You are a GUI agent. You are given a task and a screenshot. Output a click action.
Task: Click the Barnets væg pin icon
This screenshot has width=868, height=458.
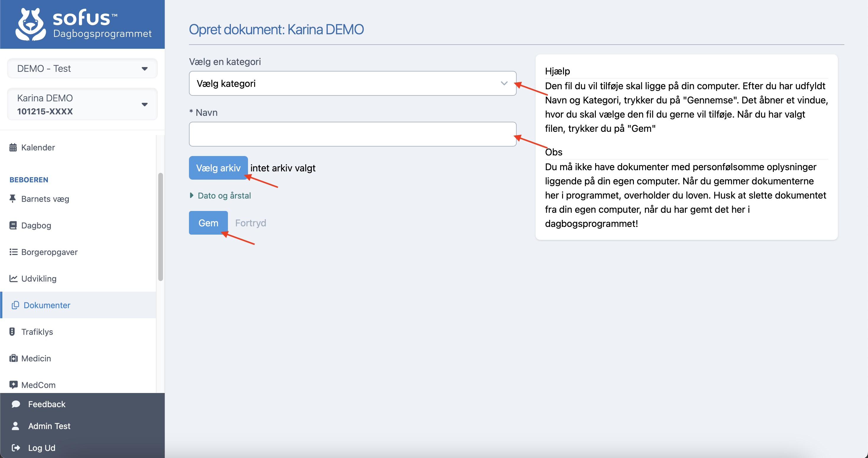(13, 199)
